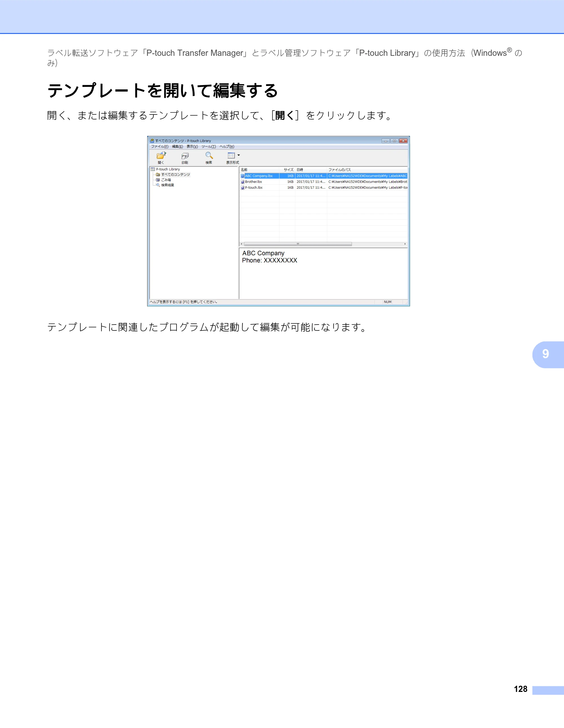Sort by the サイズ column header

(x=287, y=170)
